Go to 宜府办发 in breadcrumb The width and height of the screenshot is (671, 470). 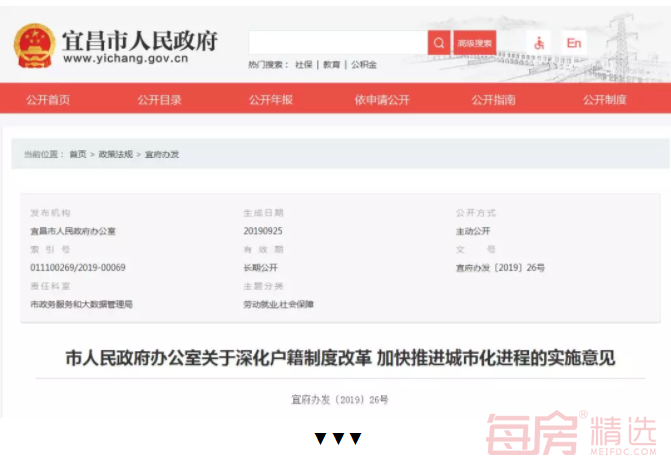(162, 154)
